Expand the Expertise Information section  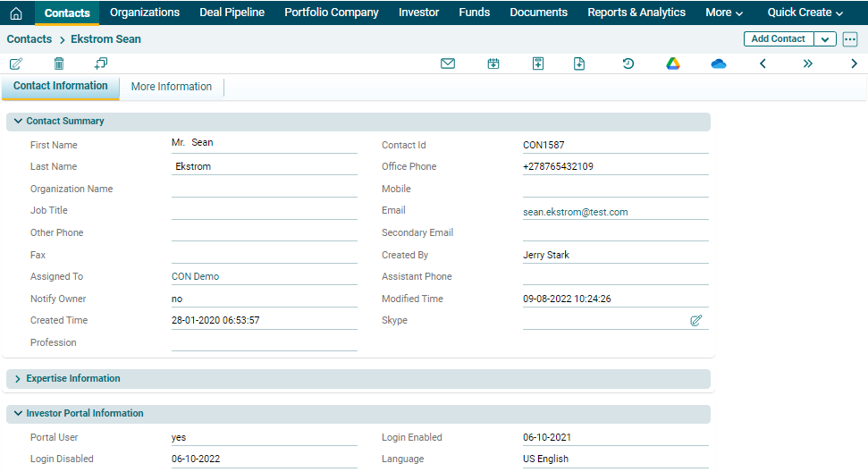(x=18, y=379)
